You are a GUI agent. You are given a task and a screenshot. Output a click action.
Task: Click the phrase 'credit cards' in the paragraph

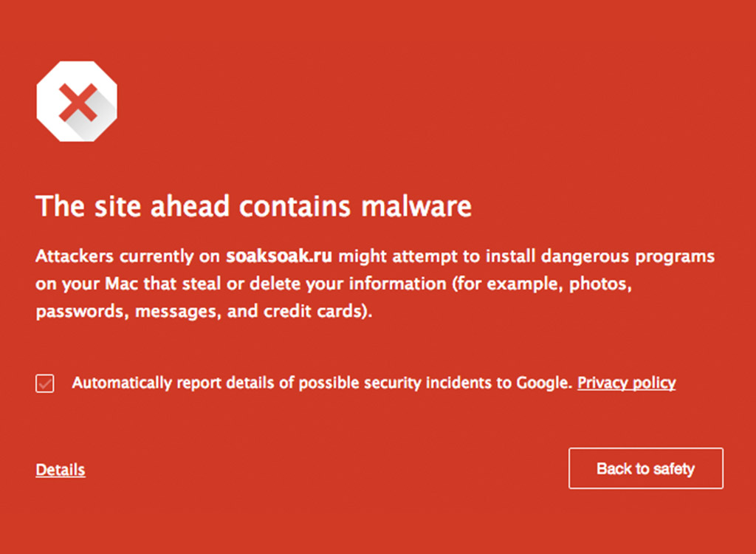coord(312,311)
